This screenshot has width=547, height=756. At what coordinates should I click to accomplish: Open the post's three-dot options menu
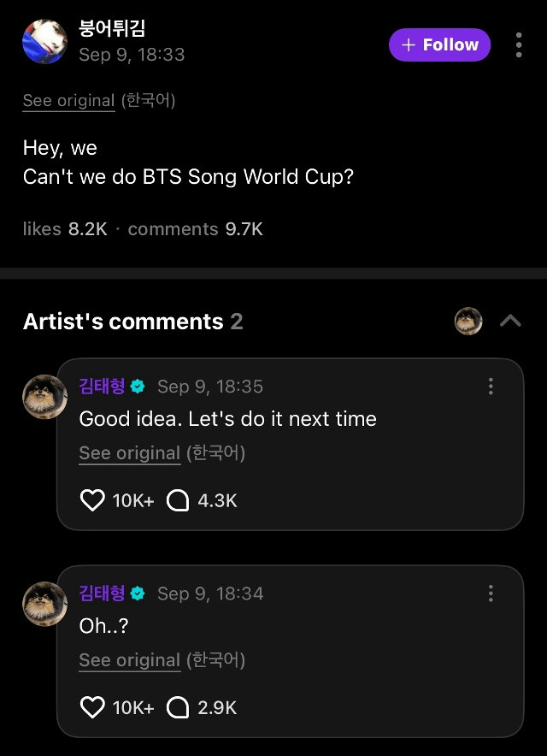(x=519, y=45)
